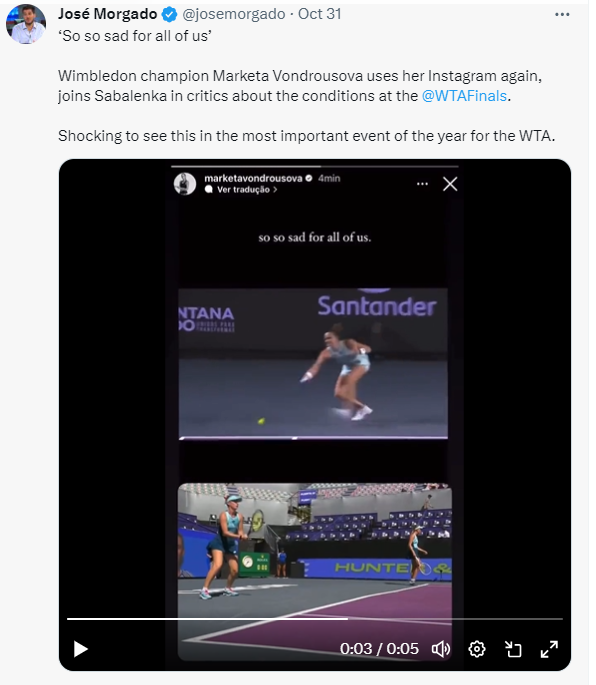The height and width of the screenshot is (685, 596).
Task: Play the tweet video
Action: pos(80,649)
